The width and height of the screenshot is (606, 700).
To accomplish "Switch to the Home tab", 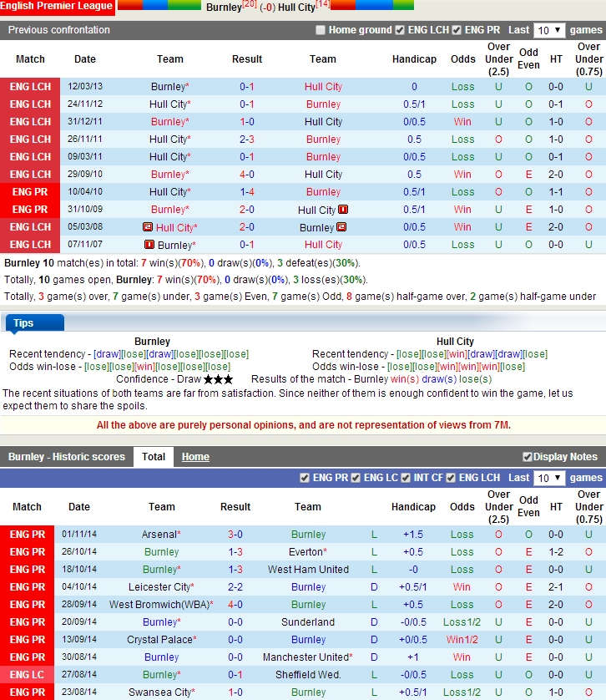I will click(x=195, y=457).
